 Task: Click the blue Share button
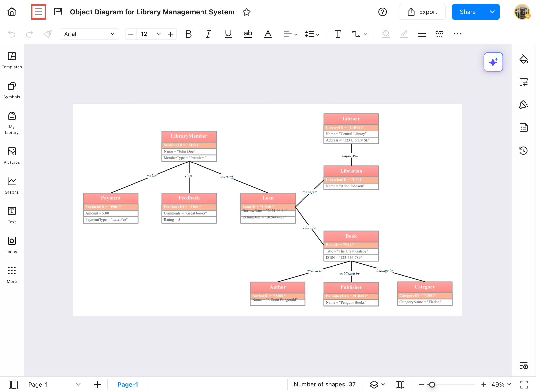click(468, 12)
